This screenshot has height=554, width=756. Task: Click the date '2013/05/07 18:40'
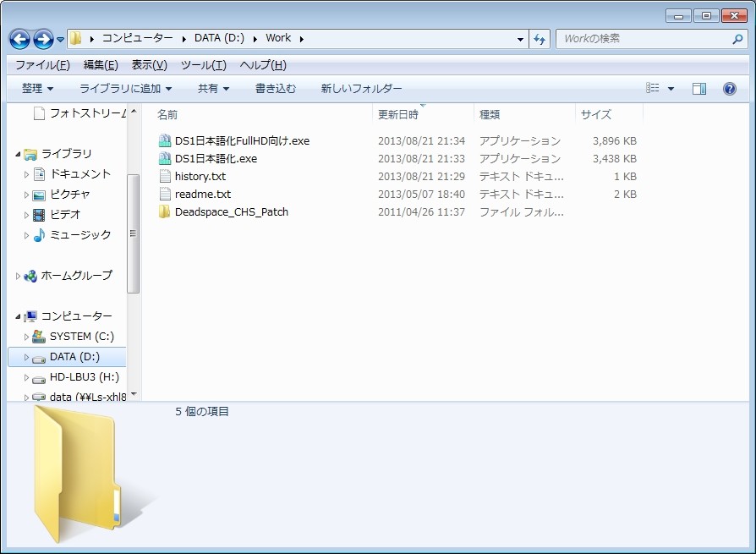click(421, 195)
